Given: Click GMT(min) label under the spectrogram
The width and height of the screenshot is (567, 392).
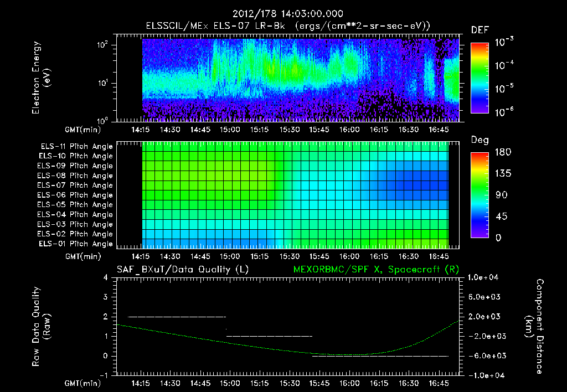Looking at the screenshot, I should click(83, 130).
